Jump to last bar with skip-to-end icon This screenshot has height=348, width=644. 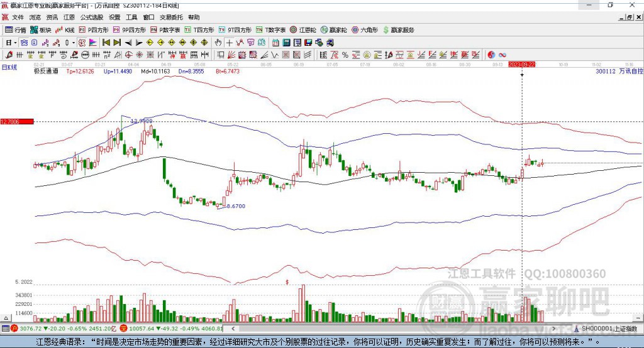pyautogui.click(x=117, y=43)
